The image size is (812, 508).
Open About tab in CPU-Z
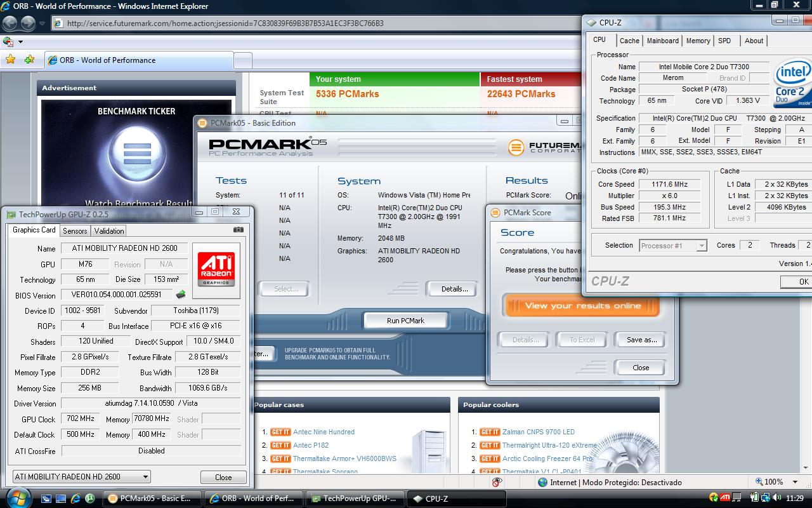754,41
